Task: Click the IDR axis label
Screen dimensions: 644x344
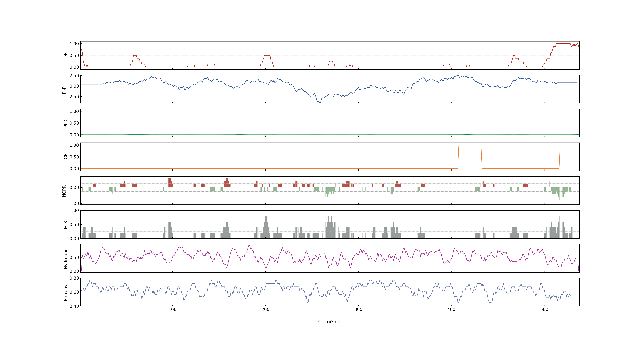Action: pyautogui.click(x=66, y=56)
